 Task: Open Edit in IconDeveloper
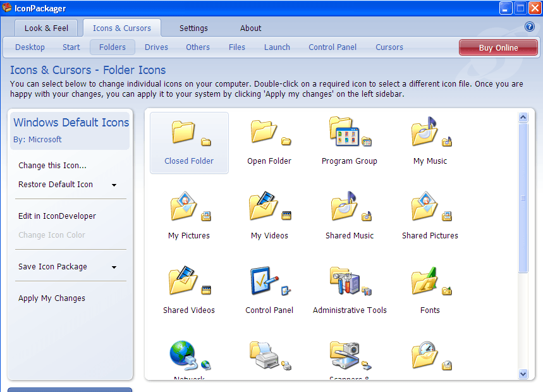(56, 216)
